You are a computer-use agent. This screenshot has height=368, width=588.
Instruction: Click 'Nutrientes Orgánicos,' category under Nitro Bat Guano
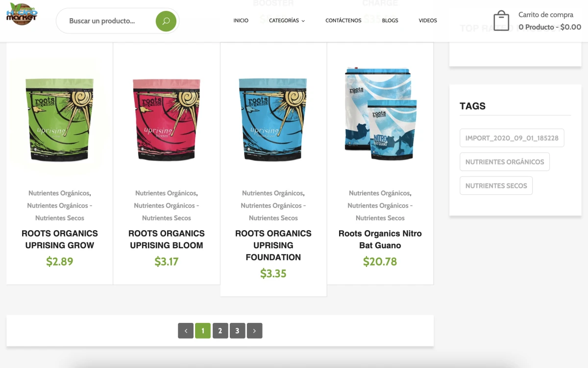(380, 193)
